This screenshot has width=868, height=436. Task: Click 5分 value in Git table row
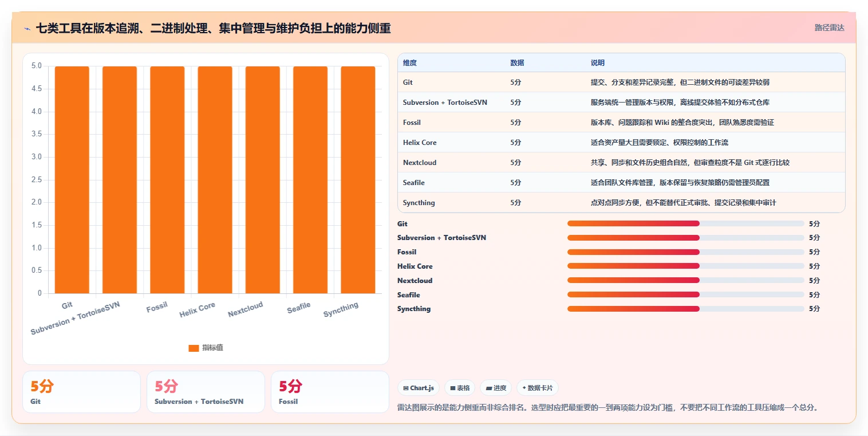(516, 83)
